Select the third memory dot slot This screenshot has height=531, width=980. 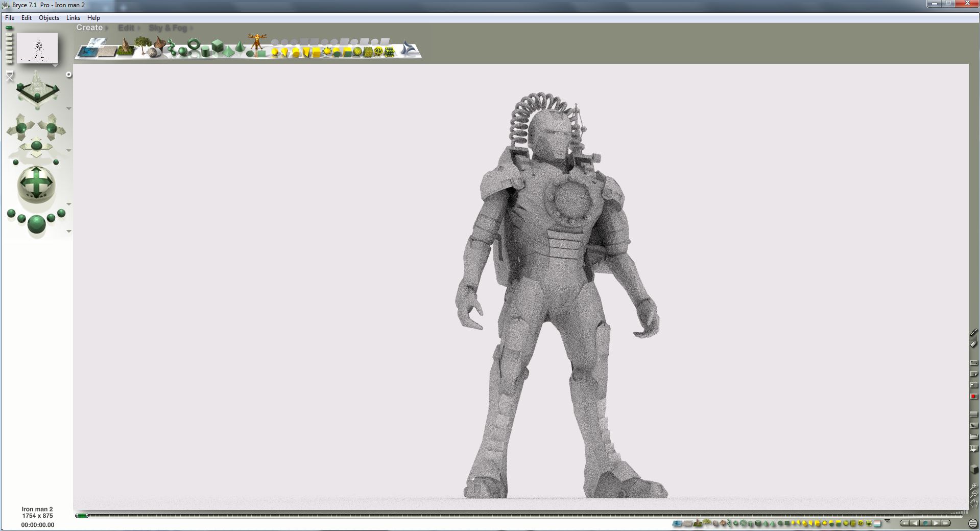click(x=9, y=39)
